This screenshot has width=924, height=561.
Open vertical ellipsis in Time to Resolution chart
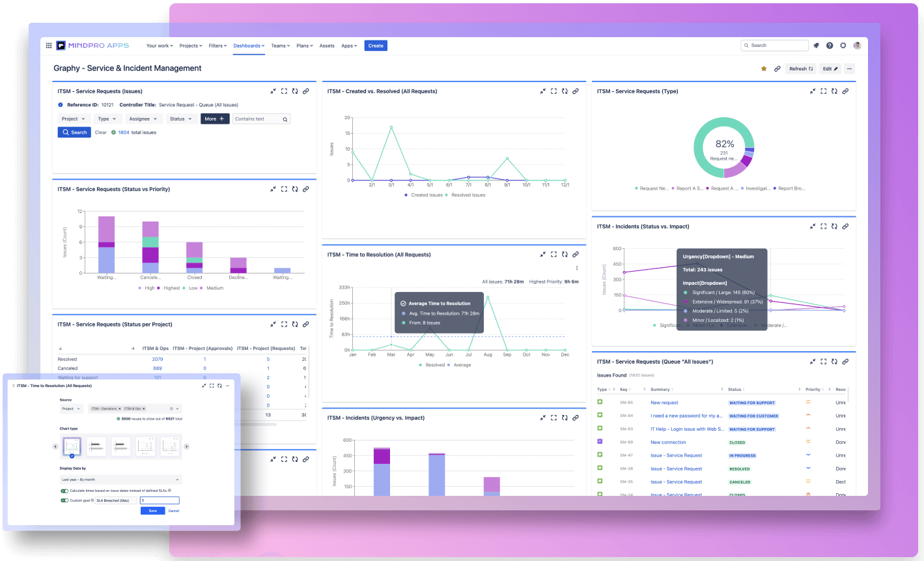[577, 268]
